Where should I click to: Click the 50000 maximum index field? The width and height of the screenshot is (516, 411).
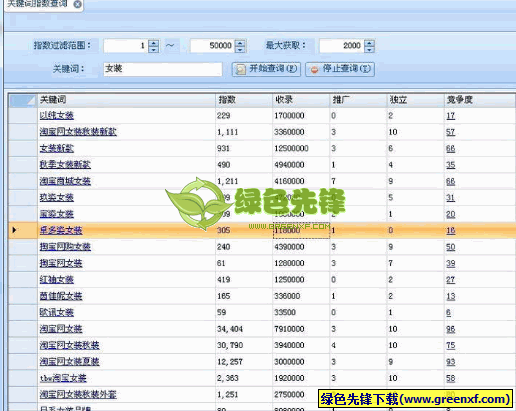213,46
